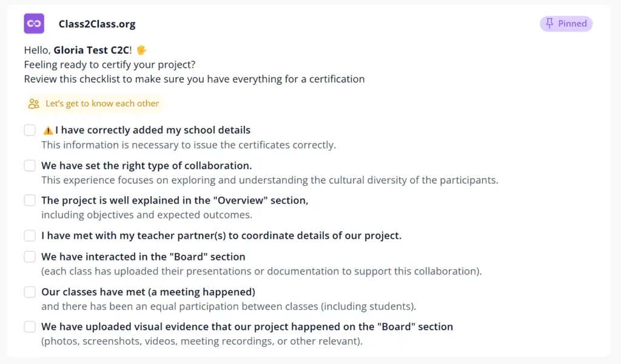Tick the 'Overview' section project explained checkbox
The width and height of the screenshot is (621, 364).
click(x=30, y=200)
